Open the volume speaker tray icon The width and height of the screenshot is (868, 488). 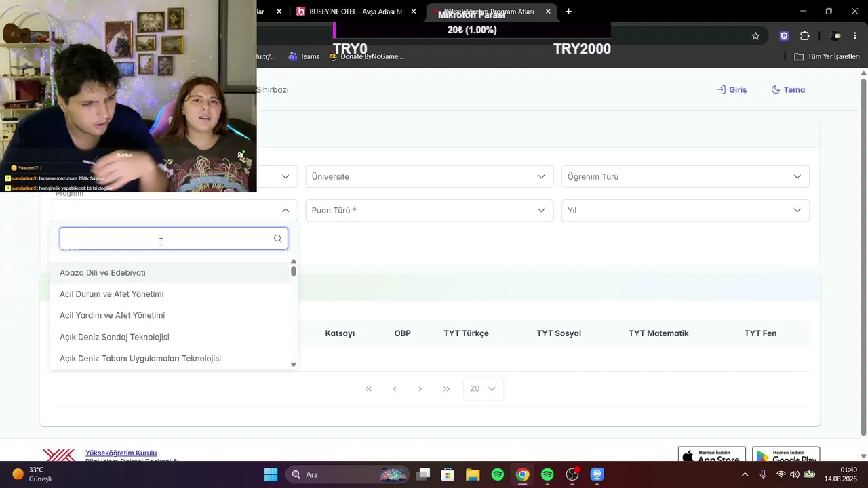(795, 474)
